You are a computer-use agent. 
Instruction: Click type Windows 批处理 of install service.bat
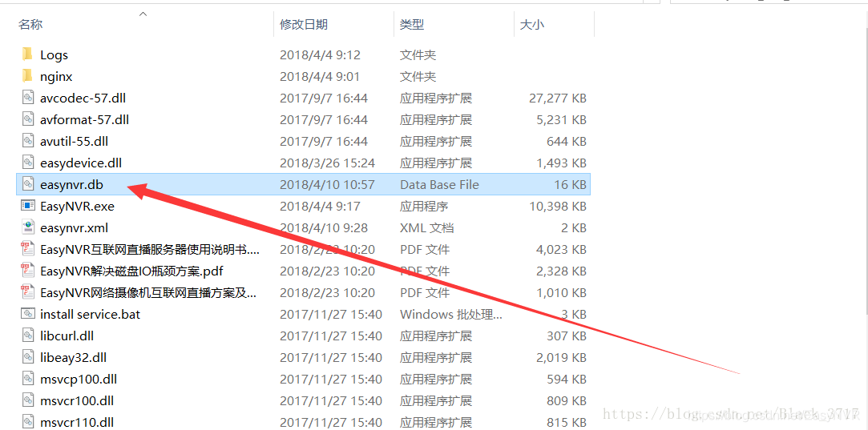(x=451, y=315)
